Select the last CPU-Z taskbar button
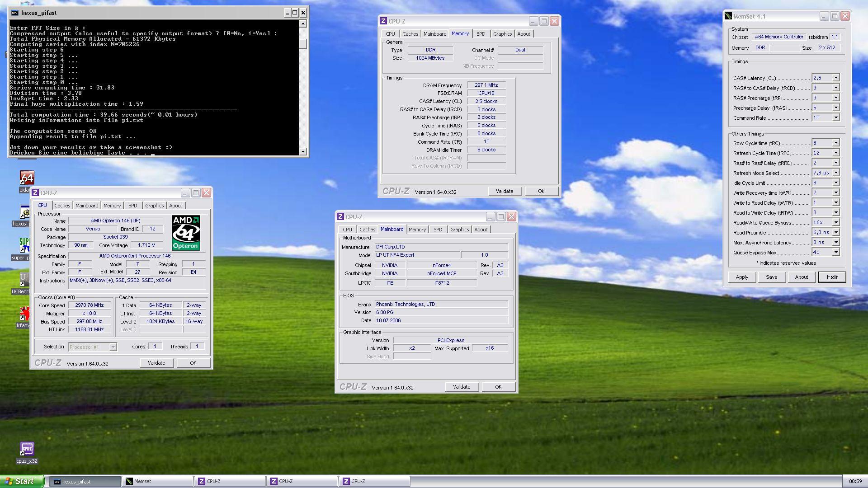This screenshot has height=488, width=868. [x=374, y=482]
